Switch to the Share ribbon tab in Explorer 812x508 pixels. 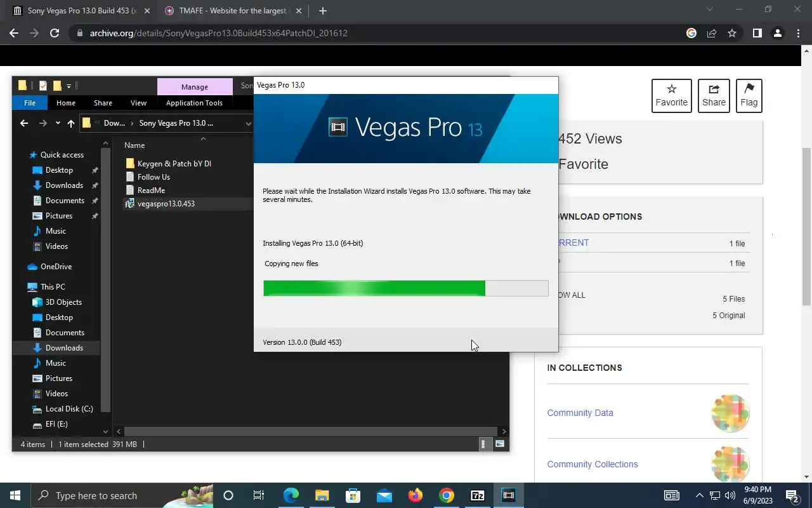pos(103,103)
